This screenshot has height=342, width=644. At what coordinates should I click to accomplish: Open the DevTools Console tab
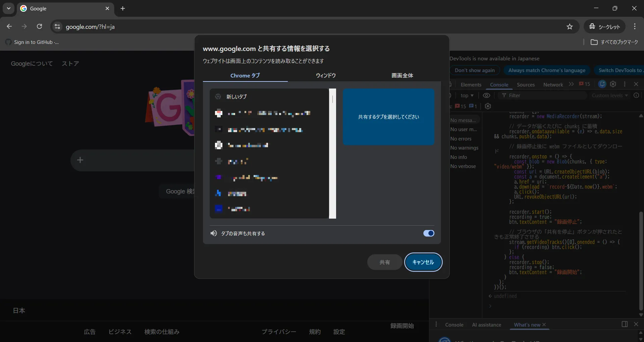pyautogui.click(x=499, y=84)
